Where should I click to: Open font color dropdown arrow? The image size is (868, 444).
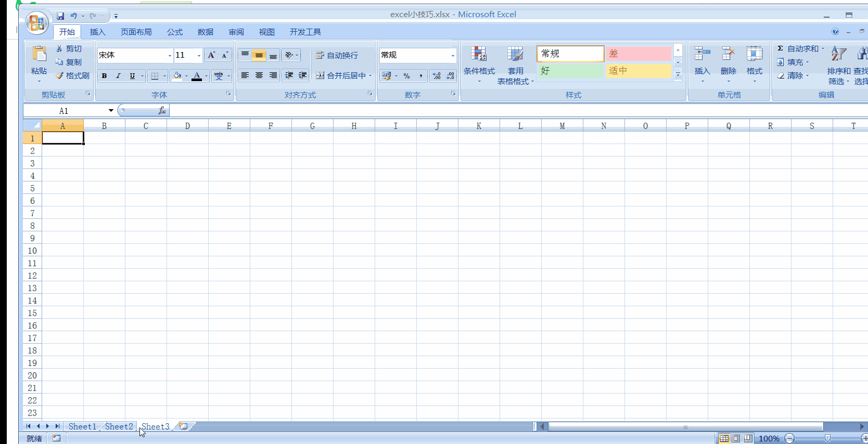(206, 76)
